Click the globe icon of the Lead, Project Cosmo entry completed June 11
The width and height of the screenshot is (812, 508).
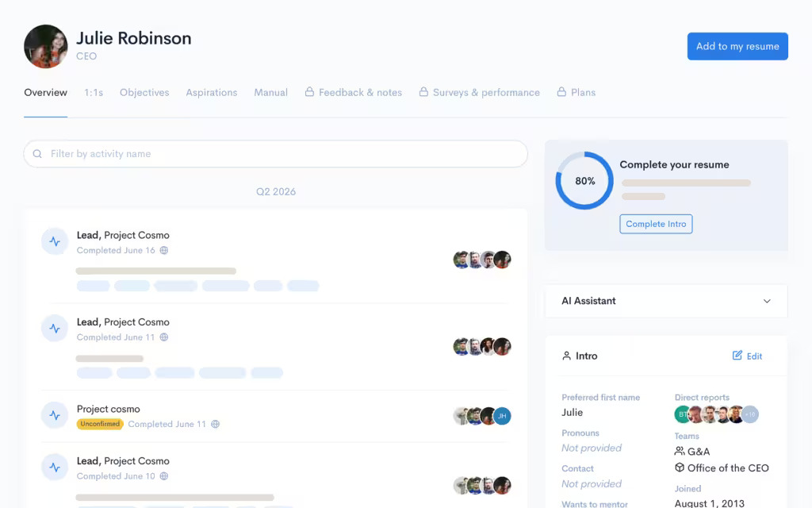tap(163, 337)
